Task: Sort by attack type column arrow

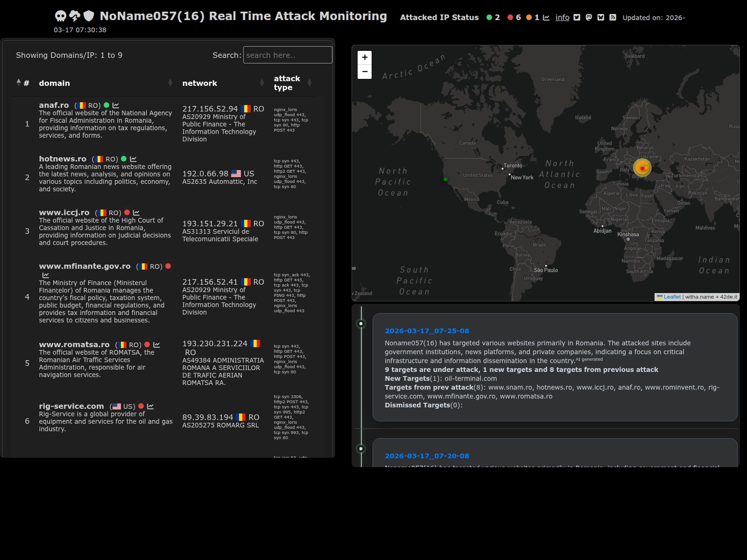Action: 310,83
